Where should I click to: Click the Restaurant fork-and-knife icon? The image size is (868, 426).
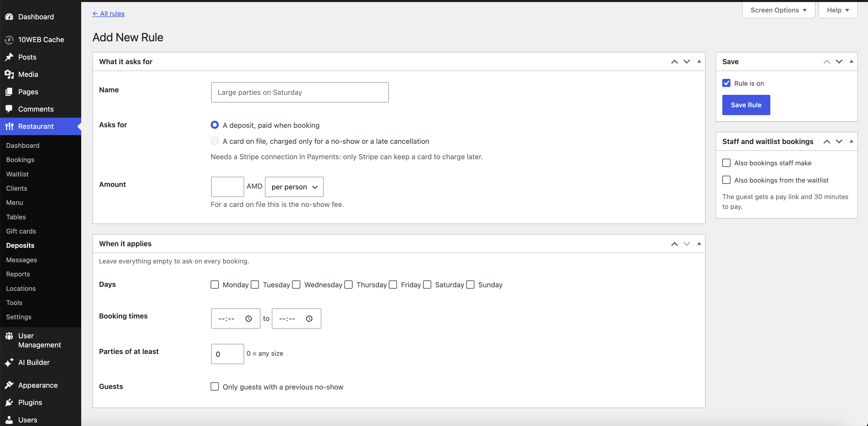(x=9, y=126)
